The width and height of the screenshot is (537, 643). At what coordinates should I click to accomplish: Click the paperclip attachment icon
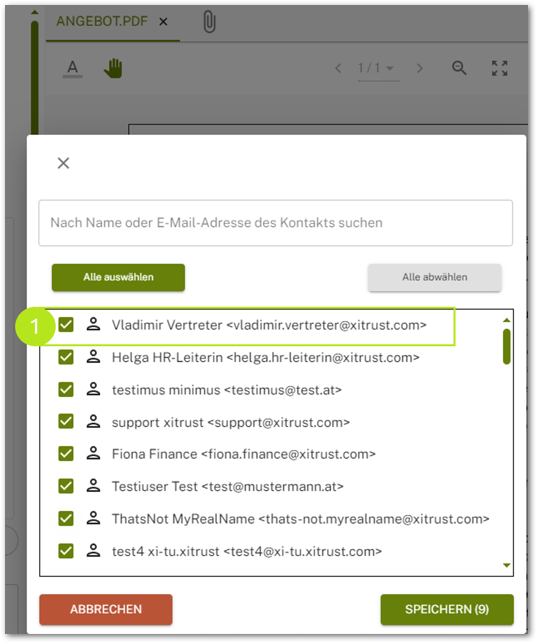click(209, 22)
